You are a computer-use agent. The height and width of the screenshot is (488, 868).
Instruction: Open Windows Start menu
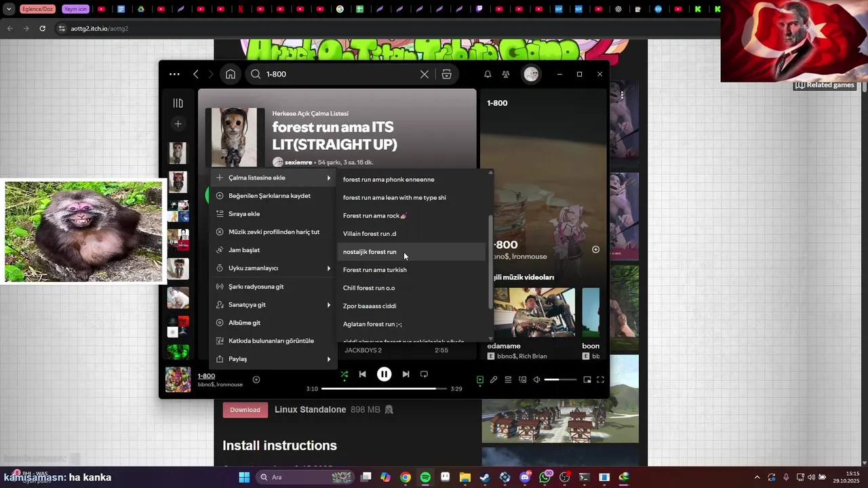tap(244, 477)
